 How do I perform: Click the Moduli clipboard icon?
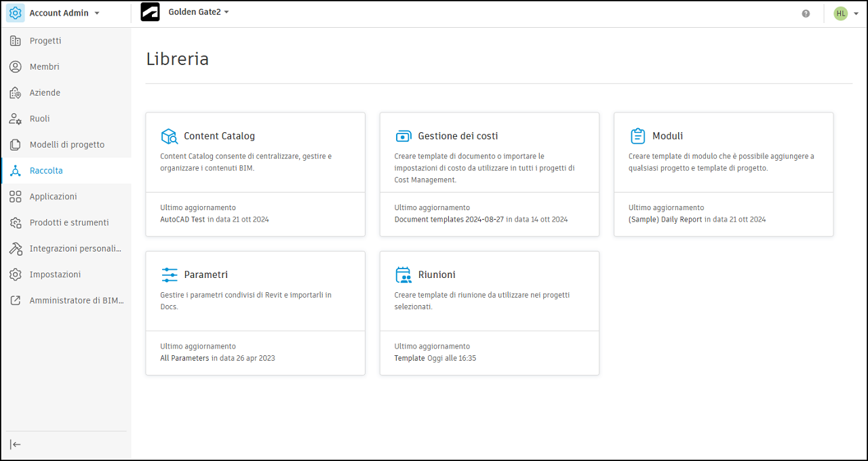637,136
